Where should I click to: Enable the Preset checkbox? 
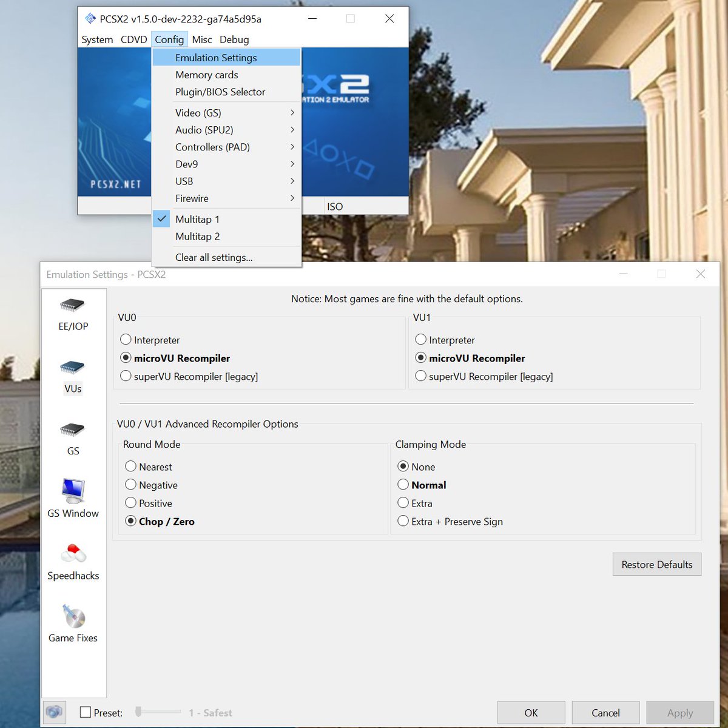[86, 712]
